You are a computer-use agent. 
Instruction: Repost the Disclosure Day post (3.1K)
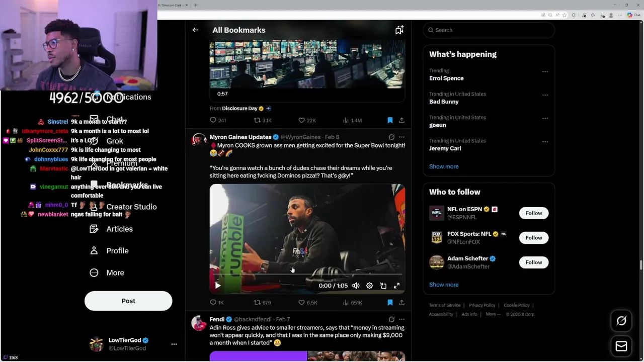tap(263, 121)
